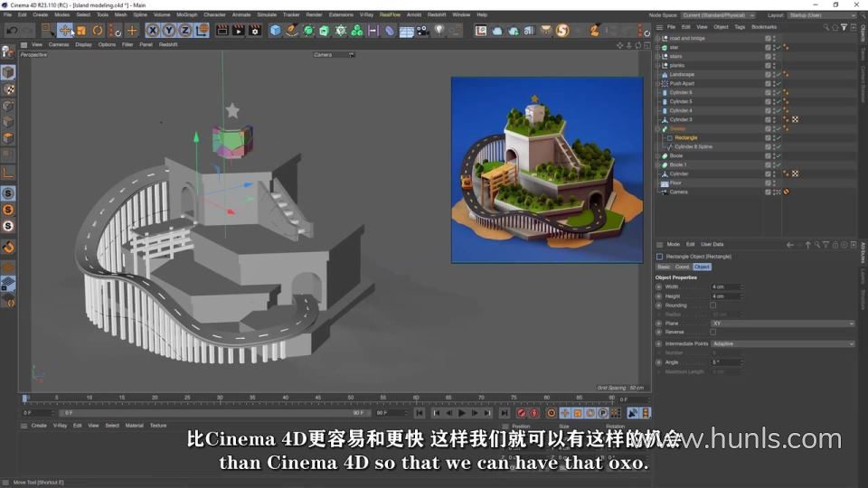Select the Scale tool in toolbar
Image resolution: width=868 pixels, height=488 pixels.
click(x=81, y=31)
